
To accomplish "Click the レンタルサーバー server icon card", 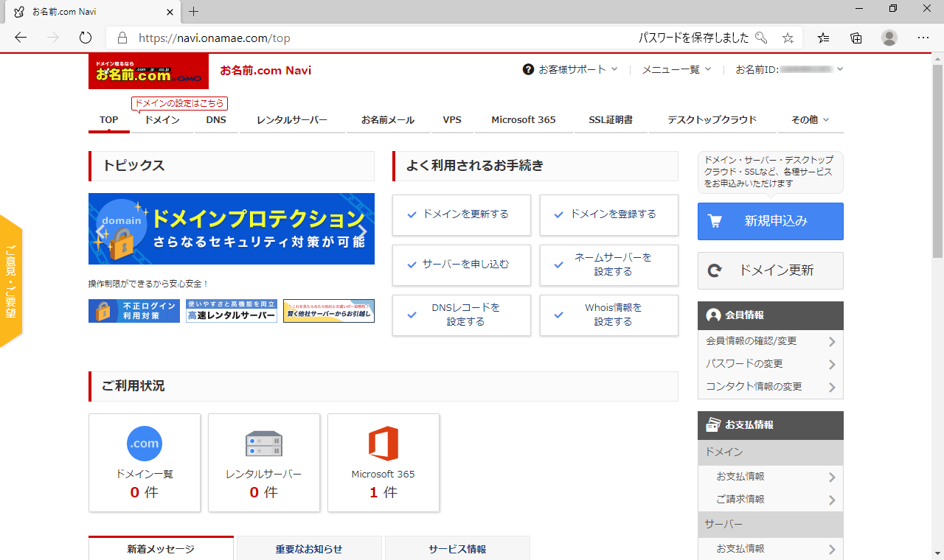I will (264, 463).
